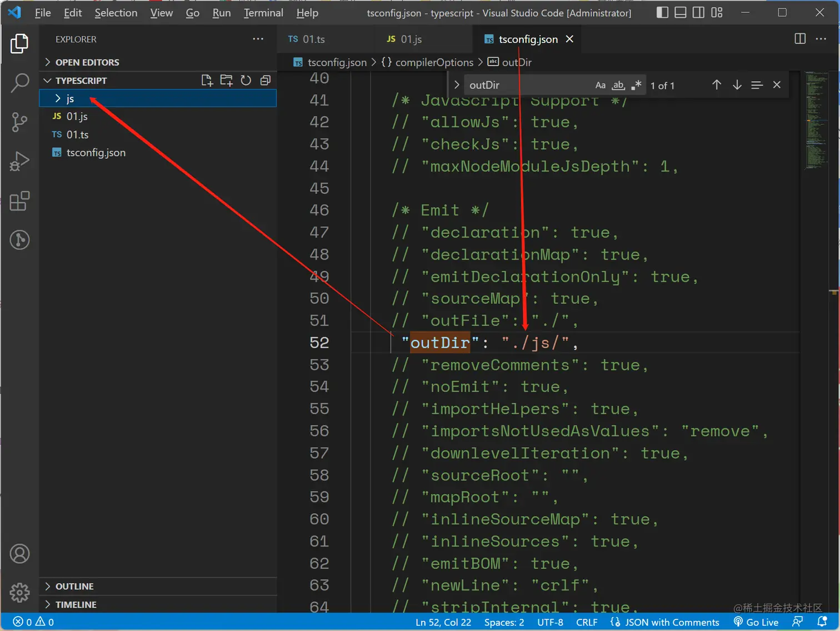
Task: Open the View menu
Action: pyautogui.click(x=162, y=13)
